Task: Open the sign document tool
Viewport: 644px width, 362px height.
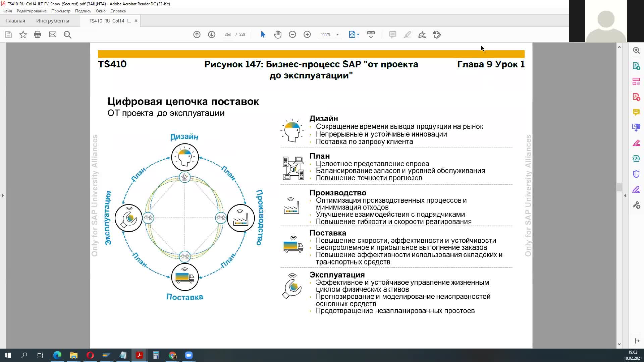Action: click(422, 35)
